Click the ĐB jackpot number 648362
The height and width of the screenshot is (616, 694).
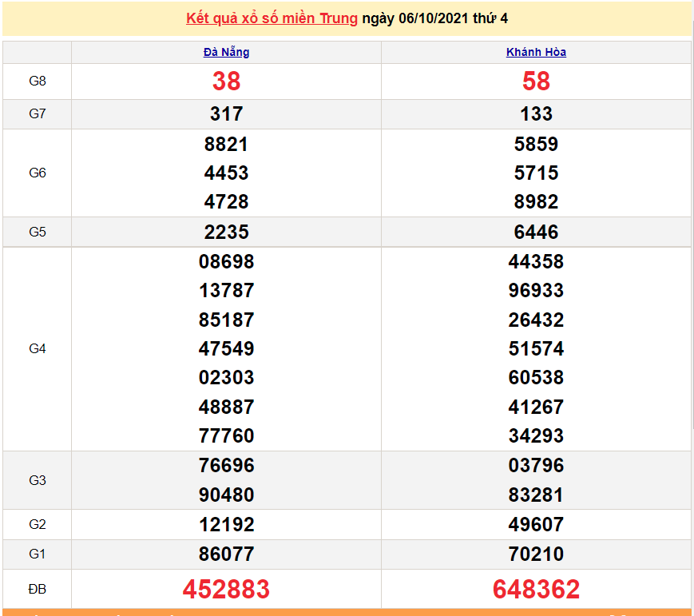(x=537, y=589)
